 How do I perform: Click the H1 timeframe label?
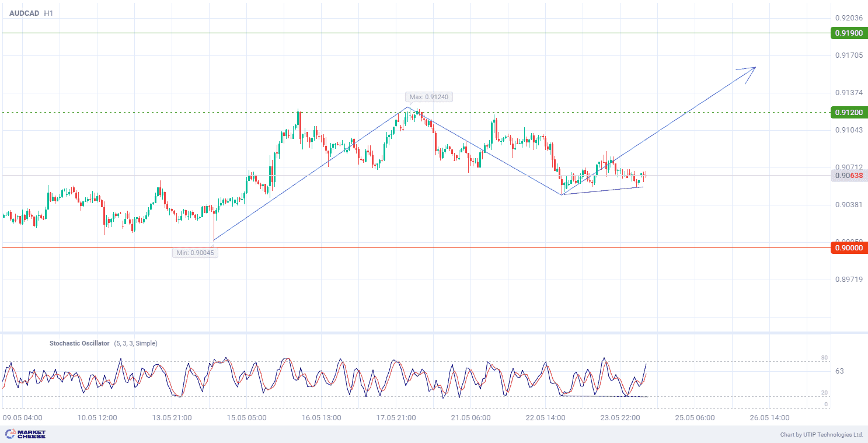pos(48,13)
